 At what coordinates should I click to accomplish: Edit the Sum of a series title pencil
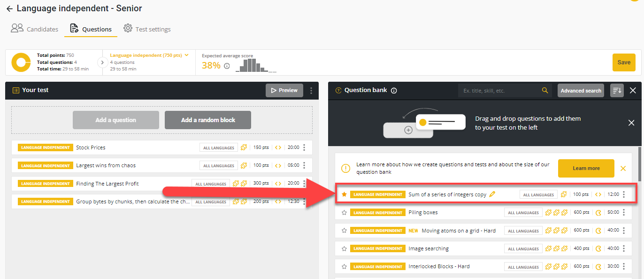click(492, 194)
